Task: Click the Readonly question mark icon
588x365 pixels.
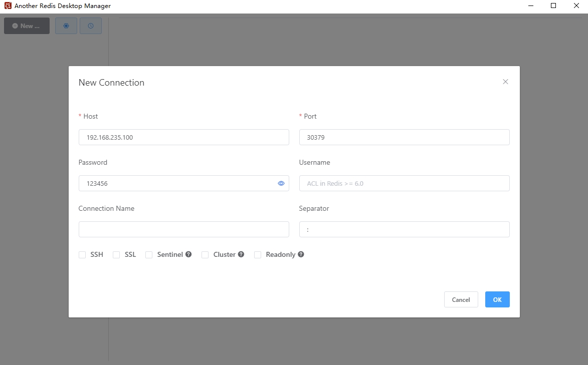Action: coord(301,254)
